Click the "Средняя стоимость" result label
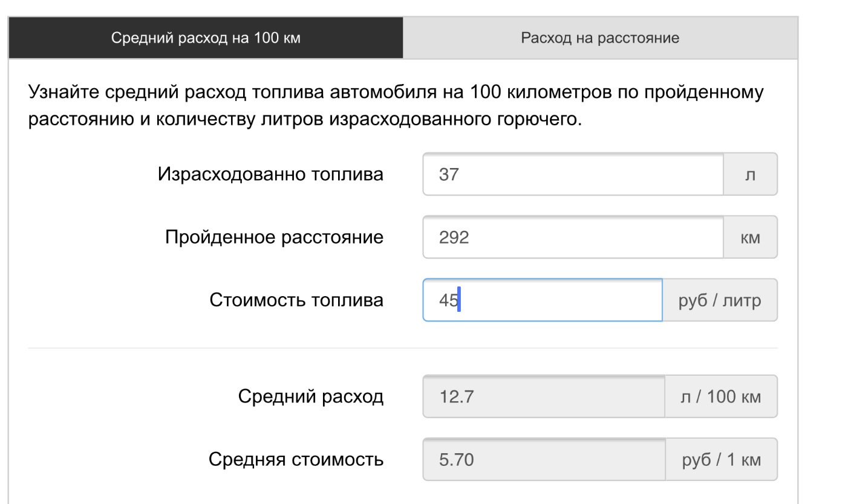Image resolution: width=848 pixels, height=504 pixels. click(x=296, y=460)
